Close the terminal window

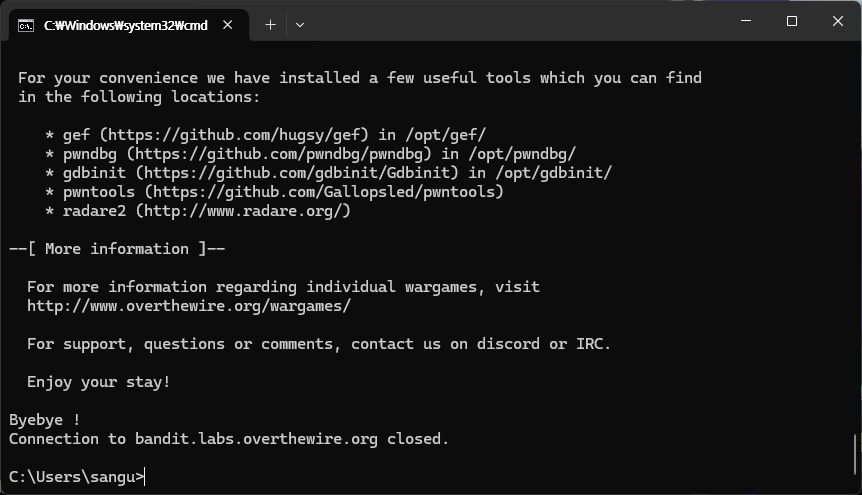point(838,21)
